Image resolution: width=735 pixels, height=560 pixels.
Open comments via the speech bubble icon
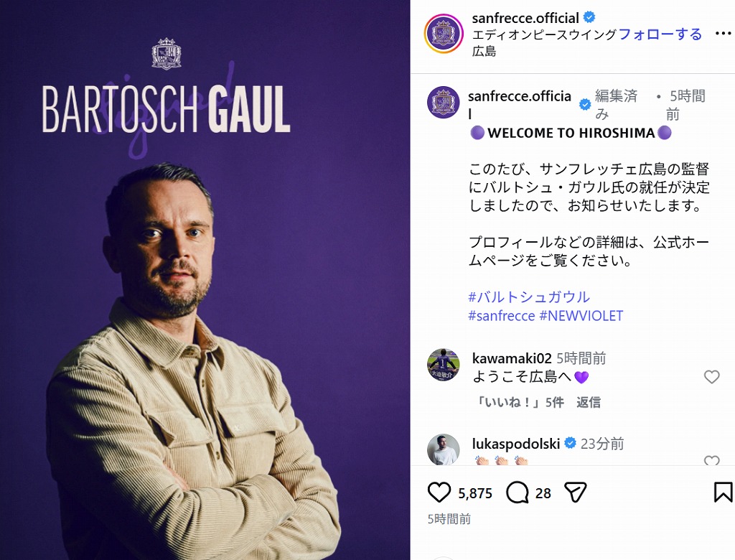517,493
